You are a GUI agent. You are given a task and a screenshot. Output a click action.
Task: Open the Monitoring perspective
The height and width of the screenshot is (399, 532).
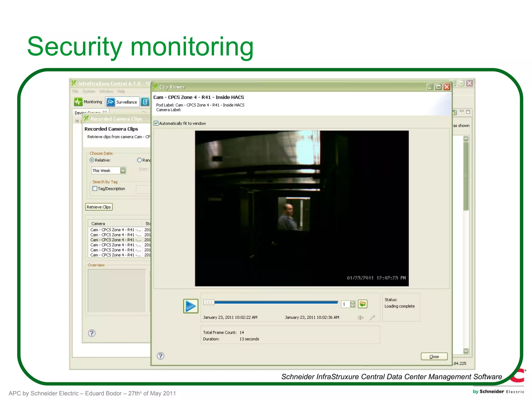[88, 102]
